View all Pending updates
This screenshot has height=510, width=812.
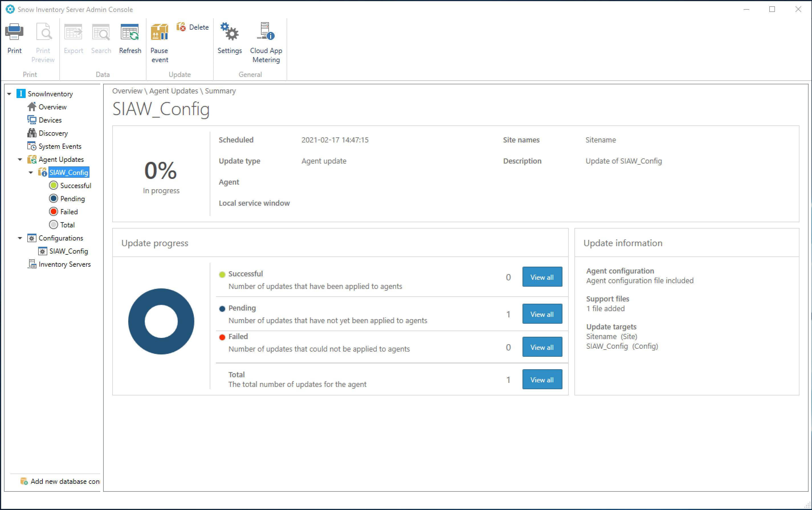[x=542, y=314]
